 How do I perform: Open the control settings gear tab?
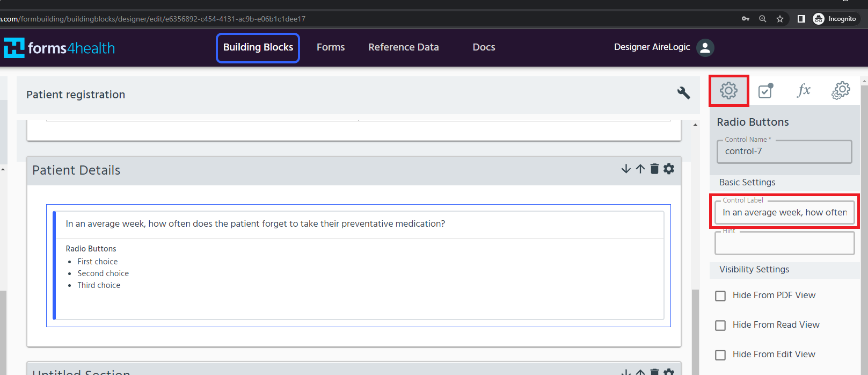[728, 90]
